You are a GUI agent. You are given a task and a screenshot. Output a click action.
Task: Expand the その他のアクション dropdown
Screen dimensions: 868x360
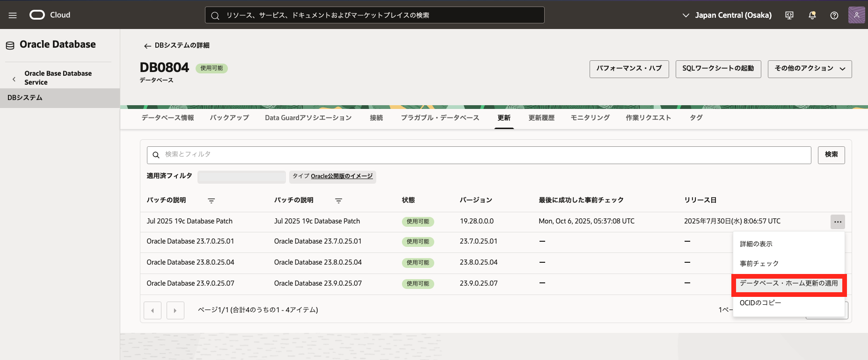[x=809, y=69]
